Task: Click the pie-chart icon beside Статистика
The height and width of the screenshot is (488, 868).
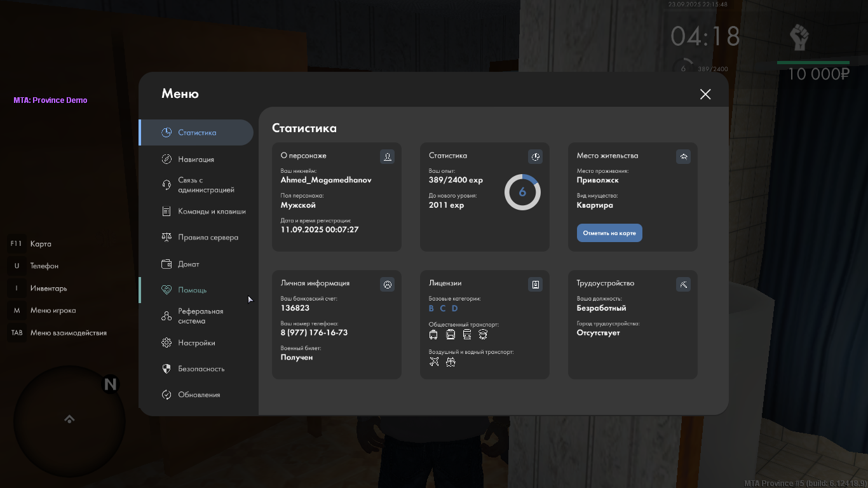Action: 166,132
